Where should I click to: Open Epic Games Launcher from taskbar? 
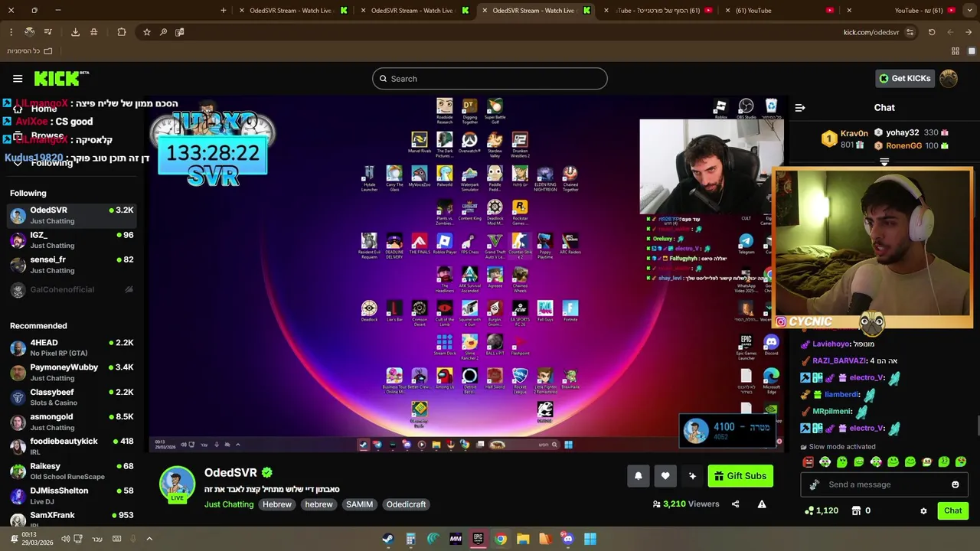tap(478, 539)
